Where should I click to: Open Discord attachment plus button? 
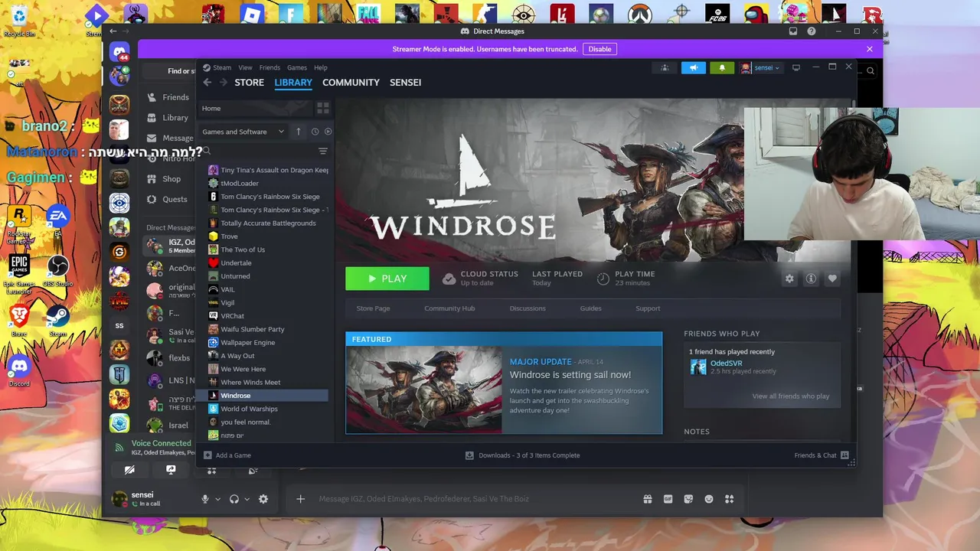(301, 499)
